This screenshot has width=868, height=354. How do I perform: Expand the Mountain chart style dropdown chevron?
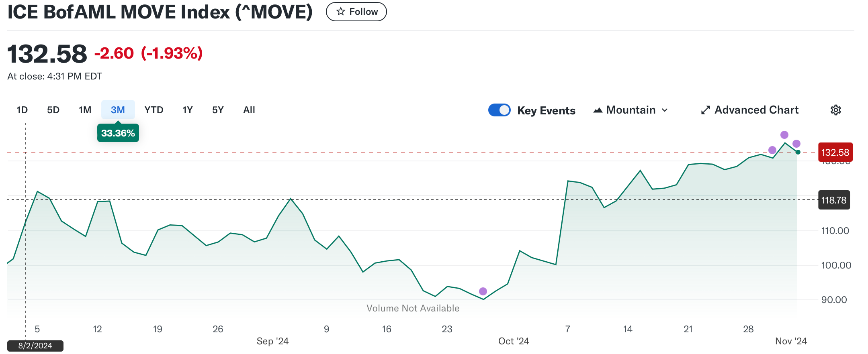point(665,110)
